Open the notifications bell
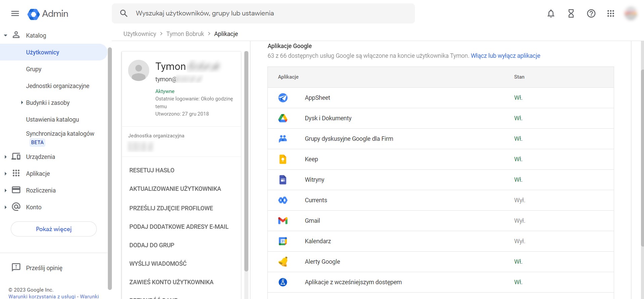The height and width of the screenshot is (299, 644). point(551,13)
